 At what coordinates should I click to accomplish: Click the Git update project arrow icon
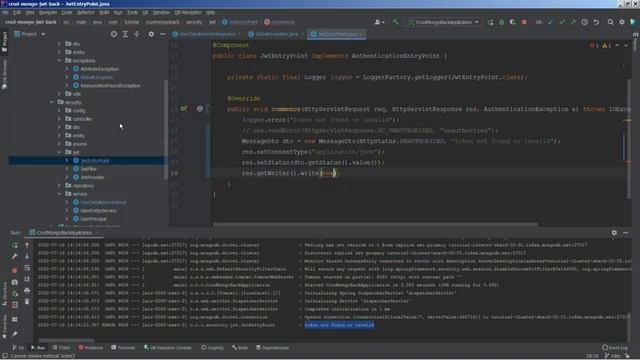pos(551,22)
